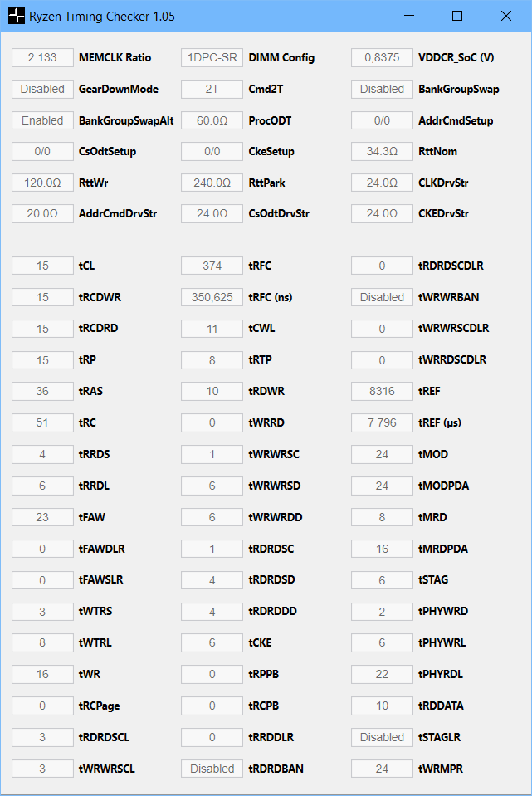Maximize the Ryzen Timing Checker window
Screen dimensions: 532x796
[457, 16]
